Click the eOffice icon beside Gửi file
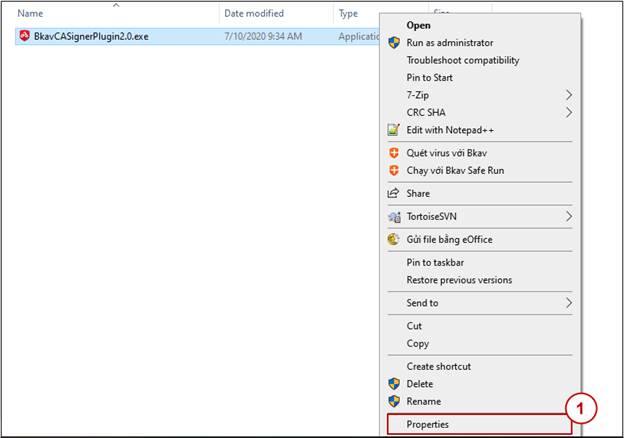This screenshot has height=438, width=624. click(x=393, y=240)
